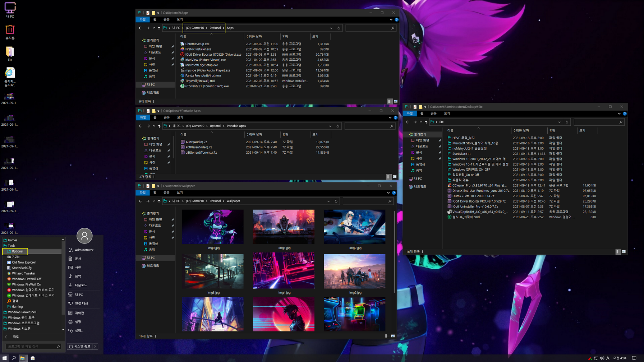Click search box in Etc window
The width and height of the screenshot is (644, 362).
[599, 122]
